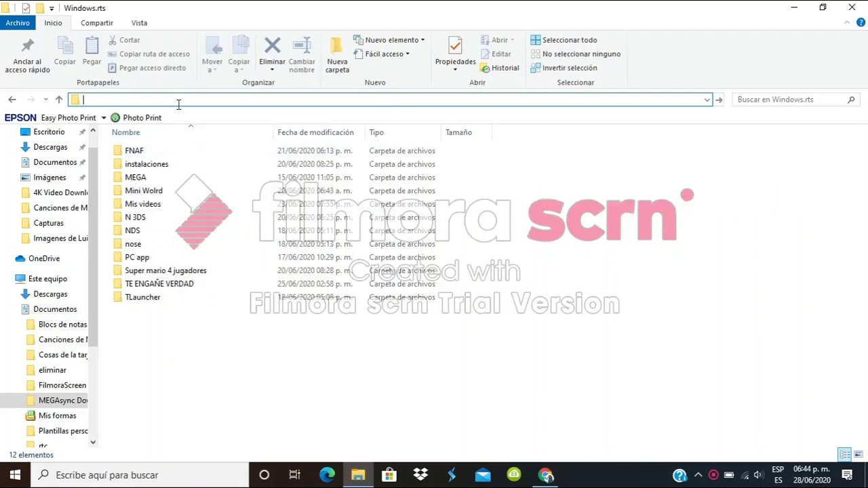Open Task View on the taskbar
868x488 pixels.
295,475
